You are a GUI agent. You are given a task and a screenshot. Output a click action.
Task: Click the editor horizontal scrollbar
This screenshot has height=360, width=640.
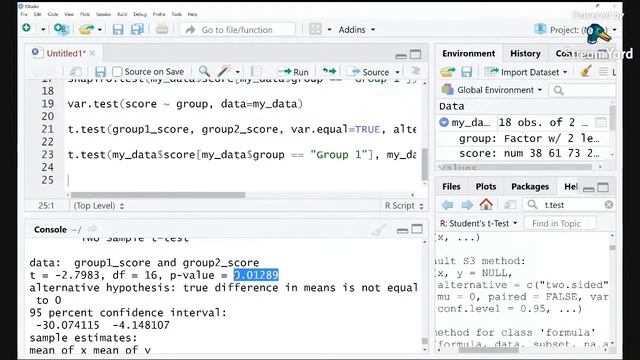158,195
